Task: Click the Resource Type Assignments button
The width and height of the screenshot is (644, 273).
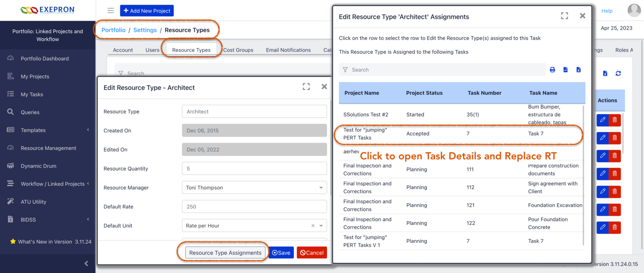Action: click(225, 252)
